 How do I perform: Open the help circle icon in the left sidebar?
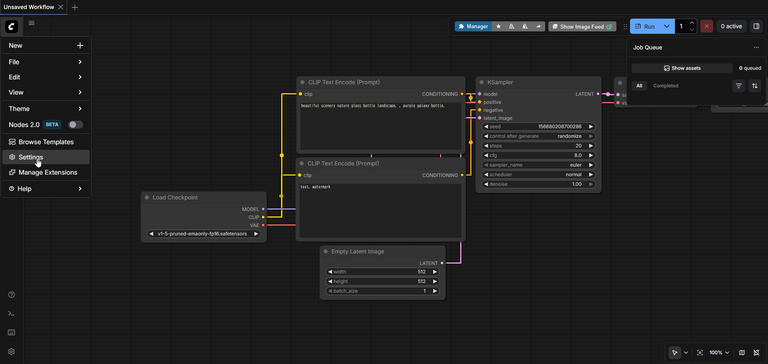[12, 294]
